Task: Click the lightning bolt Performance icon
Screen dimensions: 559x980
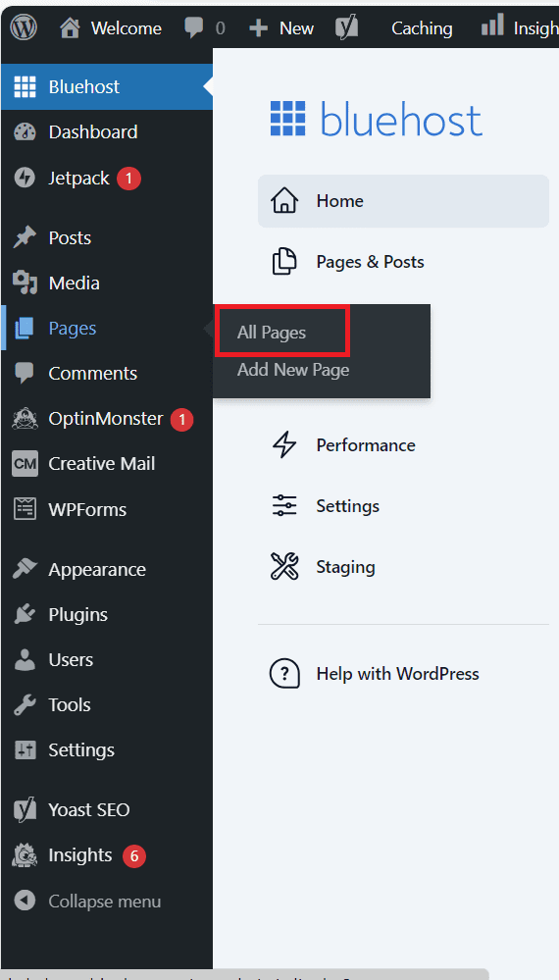Action: pyautogui.click(x=284, y=445)
